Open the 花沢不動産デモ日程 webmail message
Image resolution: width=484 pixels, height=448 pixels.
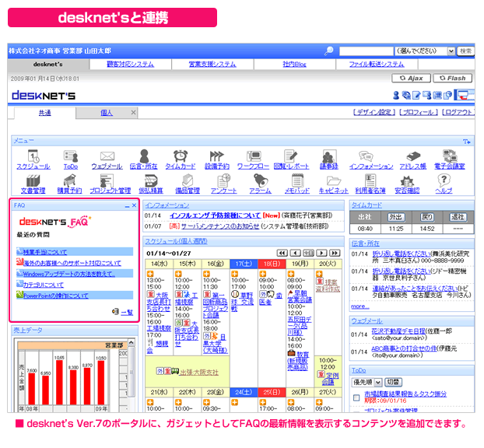coord(398,331)
